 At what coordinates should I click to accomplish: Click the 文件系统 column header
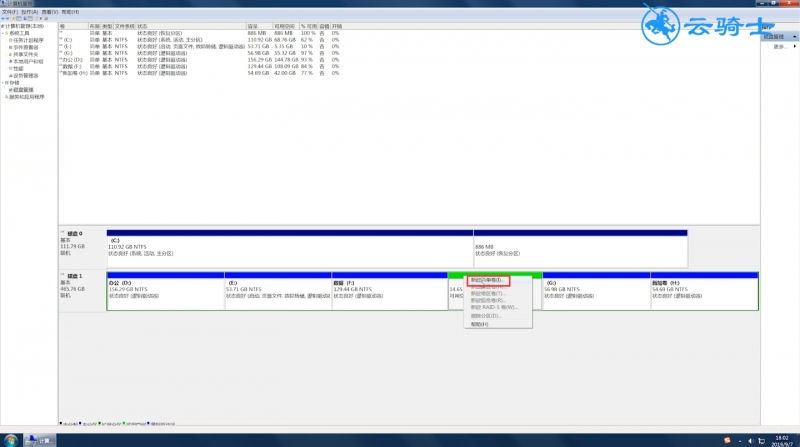pos(124,26)
